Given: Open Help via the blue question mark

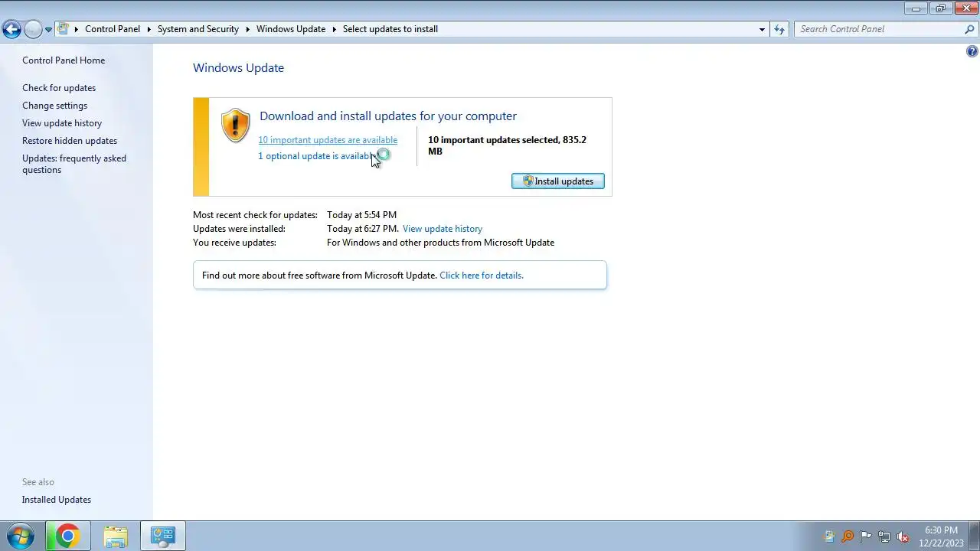Looking at the screenshot, I should click(972, 51).
